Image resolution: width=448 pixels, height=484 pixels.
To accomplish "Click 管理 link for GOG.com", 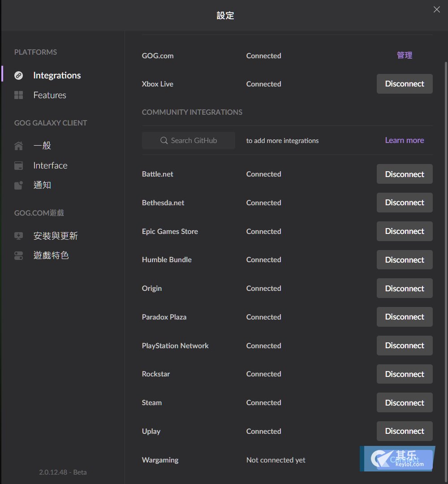I will click(x=405, y=55).
